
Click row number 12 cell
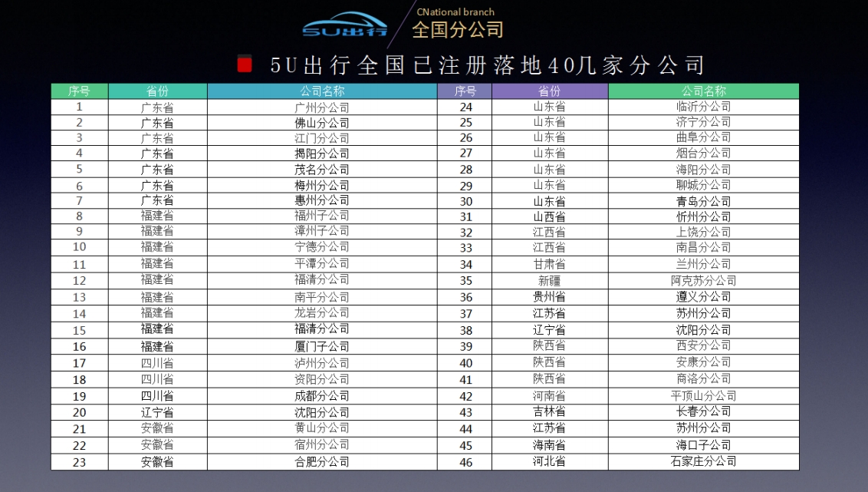tap(80, 280)
